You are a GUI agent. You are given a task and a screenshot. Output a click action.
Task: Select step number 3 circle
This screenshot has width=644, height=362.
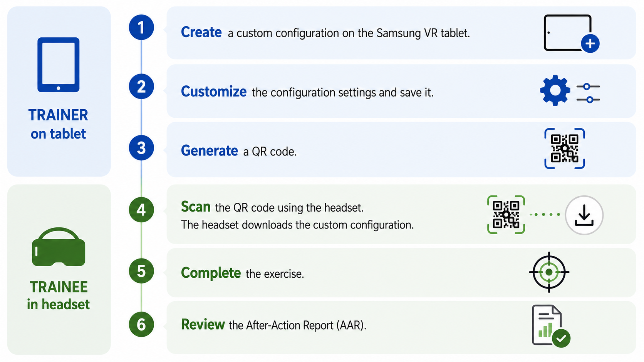click(x=141, y=148)
